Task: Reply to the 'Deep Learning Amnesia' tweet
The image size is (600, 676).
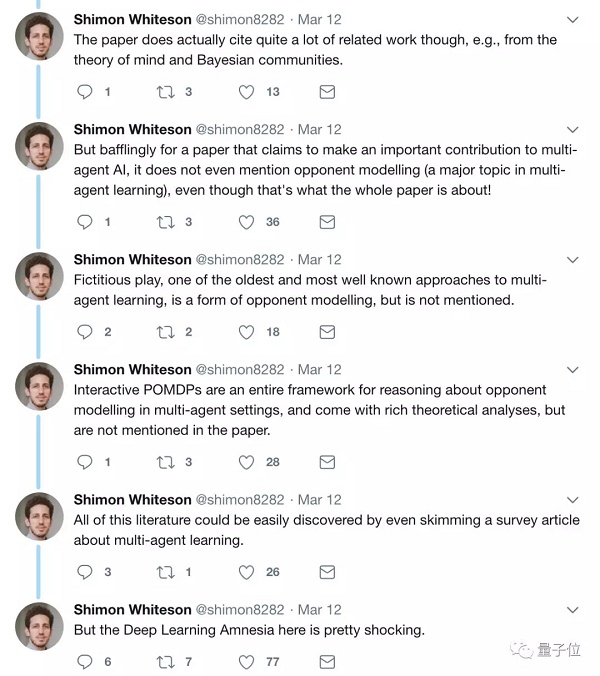Action: click(x=85, y=662)
